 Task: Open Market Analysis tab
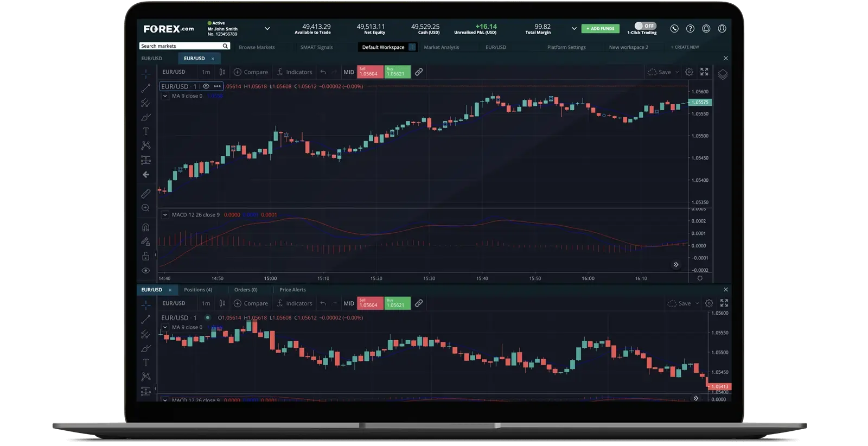(441, 47)
